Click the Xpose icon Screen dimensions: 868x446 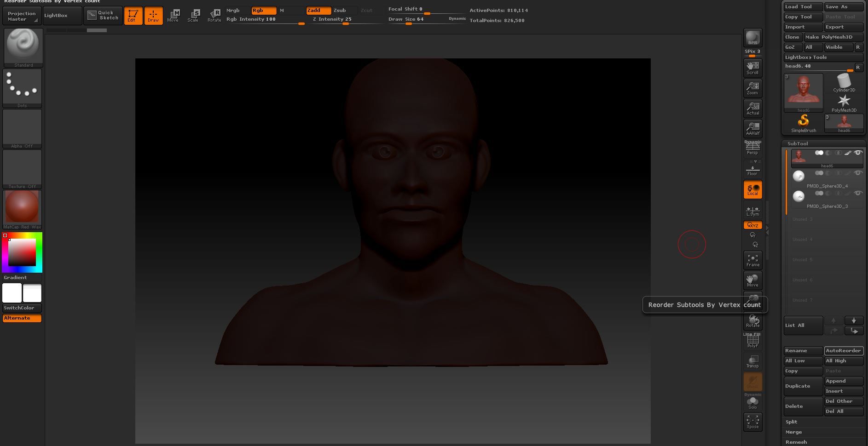(x=752, y=422)
